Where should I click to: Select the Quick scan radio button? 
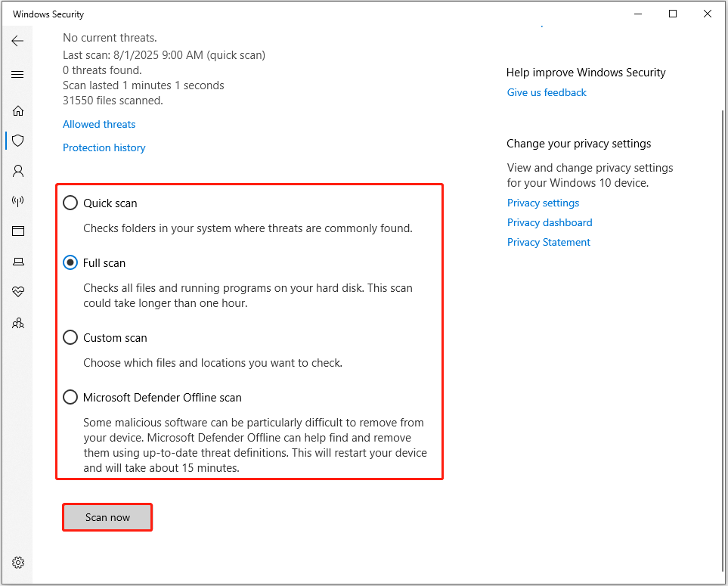70,203
